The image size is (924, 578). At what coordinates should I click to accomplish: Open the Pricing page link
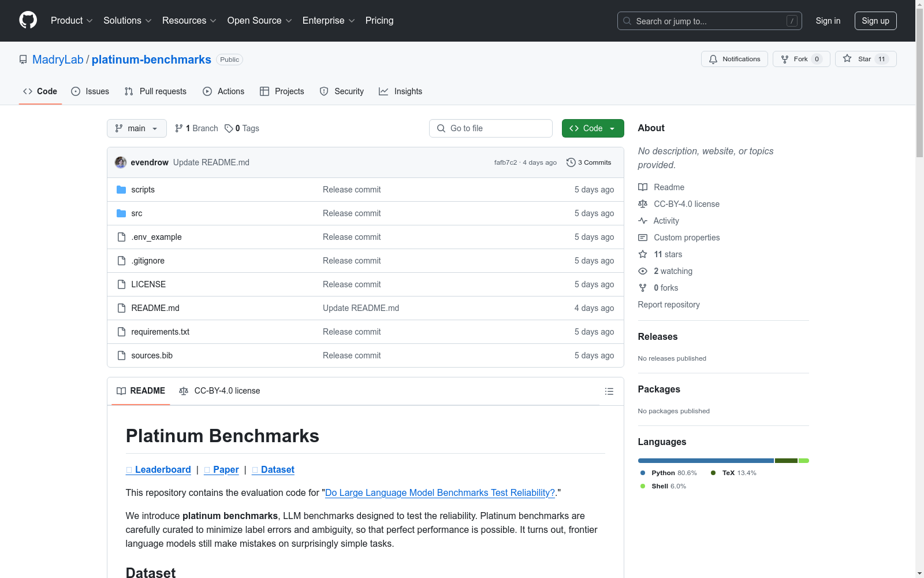coord(379,21)
